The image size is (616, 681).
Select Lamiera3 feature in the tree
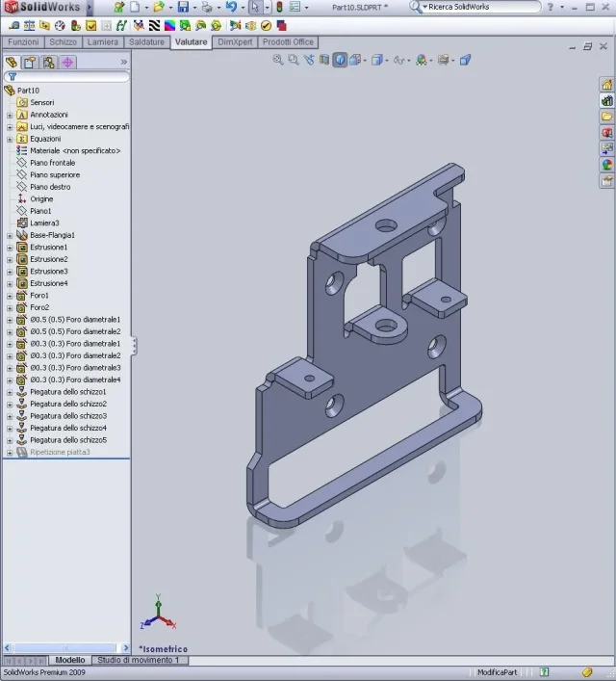click(44, 223)
